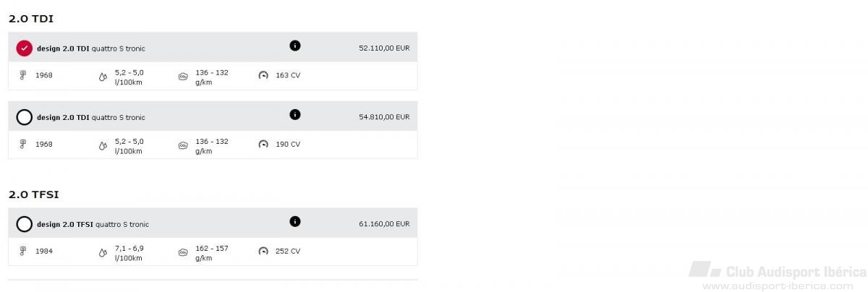
Task: Click the CO2 icon in the 190 CV row
Action: click(183, 145)
